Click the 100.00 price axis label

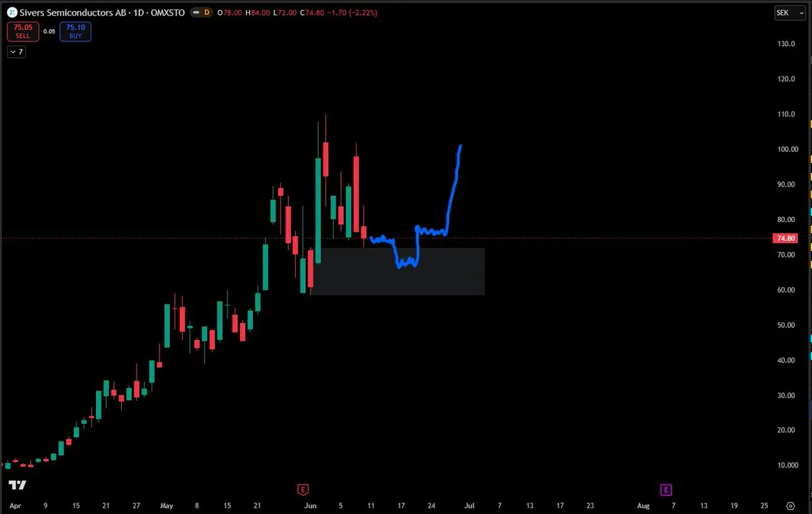click(x=786, y=149)
